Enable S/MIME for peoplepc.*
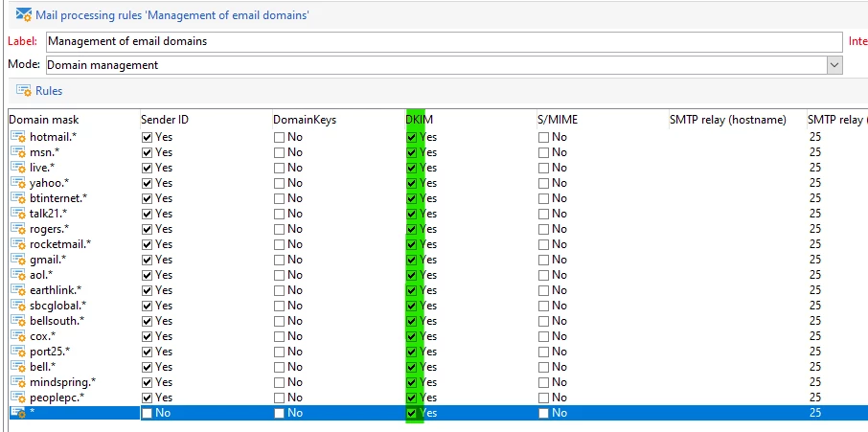This screenshot has width=868, height=432. click(543, 398)
